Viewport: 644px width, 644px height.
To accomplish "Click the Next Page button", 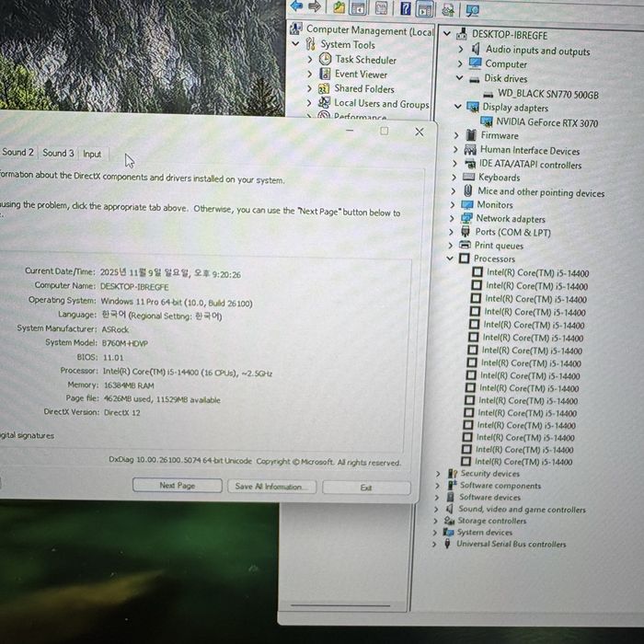I will click(x=178, y=485).
